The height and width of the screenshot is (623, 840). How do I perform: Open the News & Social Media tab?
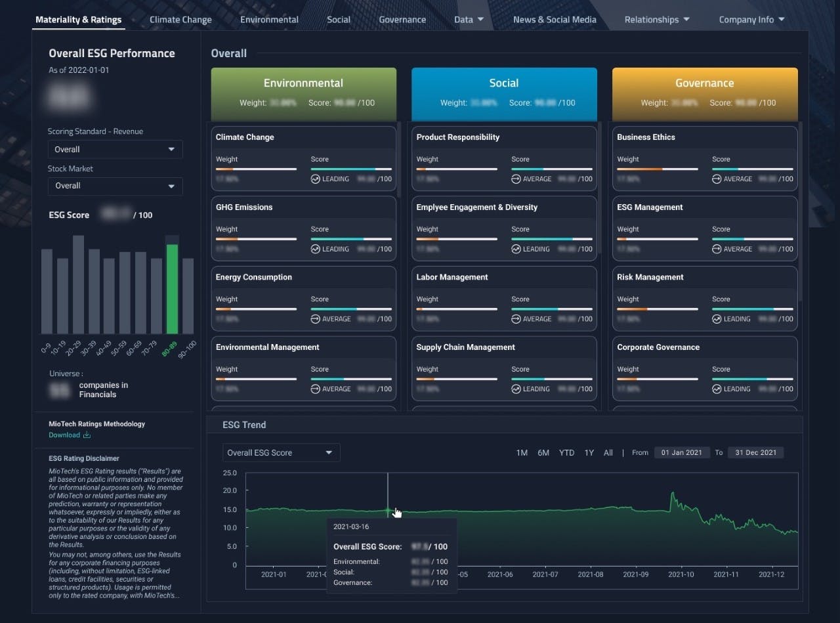(x=555, y=20)
